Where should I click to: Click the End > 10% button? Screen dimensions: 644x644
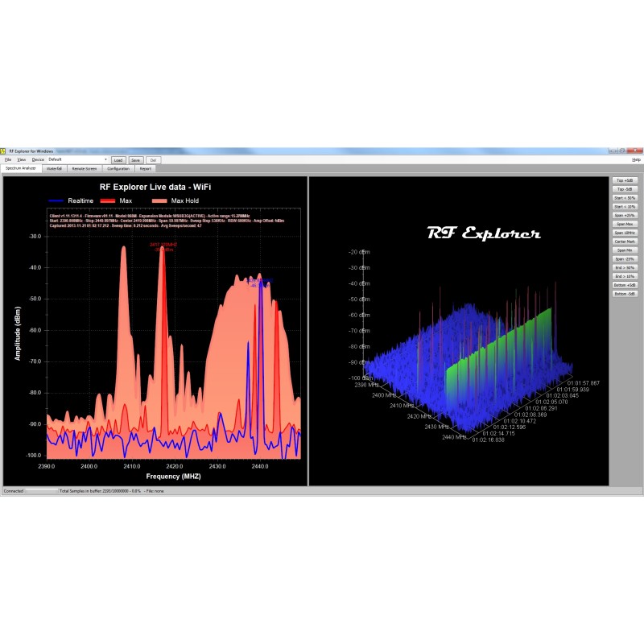pos(625,276)
